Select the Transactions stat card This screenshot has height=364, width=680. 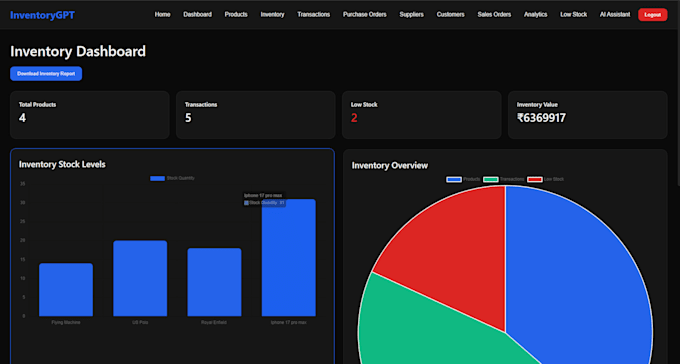coord(256,115)
